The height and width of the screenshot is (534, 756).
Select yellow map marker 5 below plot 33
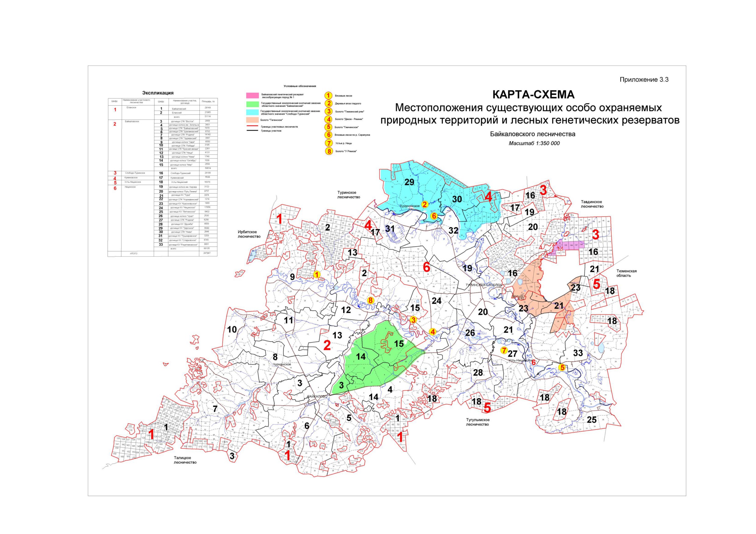point(562,368)
